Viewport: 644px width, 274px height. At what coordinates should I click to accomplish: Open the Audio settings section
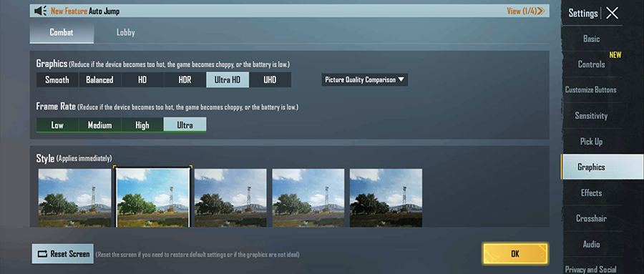point(592,244)
